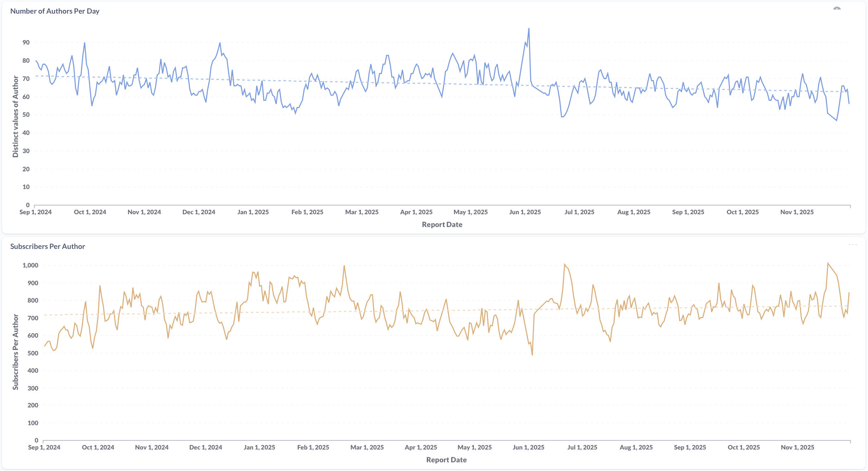Click the early June 2025 subscribers lowest dip

point(532,354)
